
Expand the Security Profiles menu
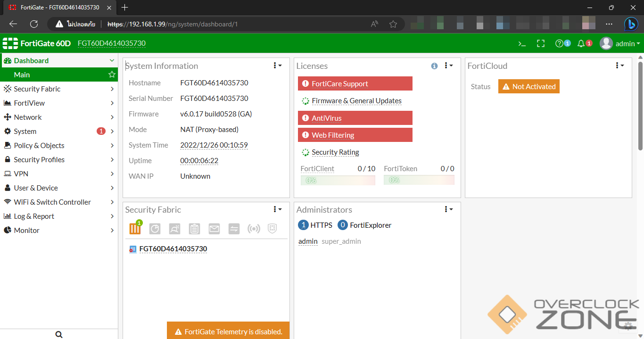(x=112, y=159)
